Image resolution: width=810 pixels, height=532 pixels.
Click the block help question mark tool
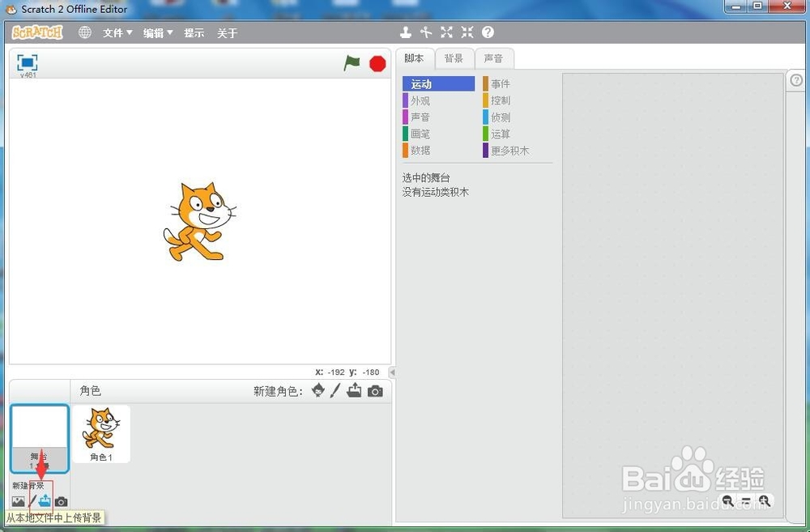tap(488, 32)
